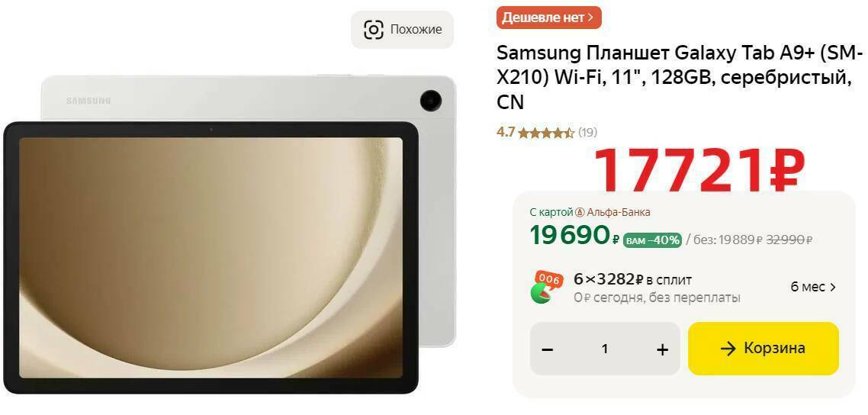Screen dimensions: 868x415
Task: Open the Похожие similar products button
Action: tap(403, 29)
